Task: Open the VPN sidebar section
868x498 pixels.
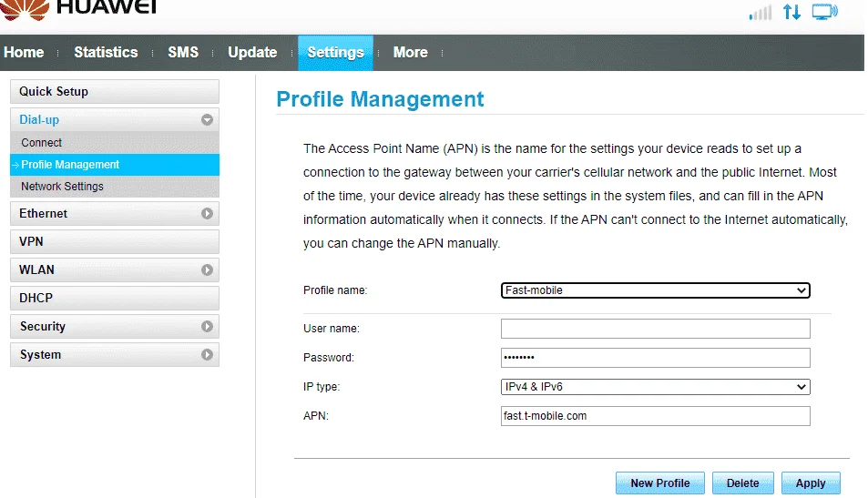Action: tap(115, 242)
